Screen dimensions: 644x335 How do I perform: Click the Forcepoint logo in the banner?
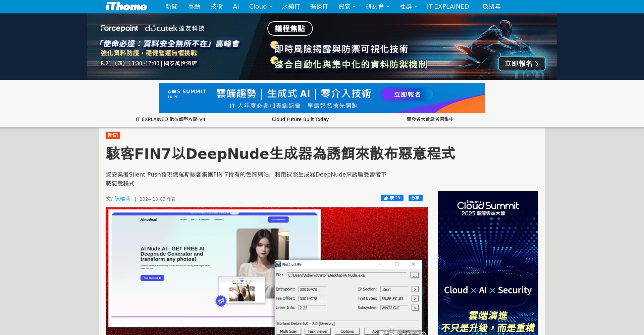(119, 28)
